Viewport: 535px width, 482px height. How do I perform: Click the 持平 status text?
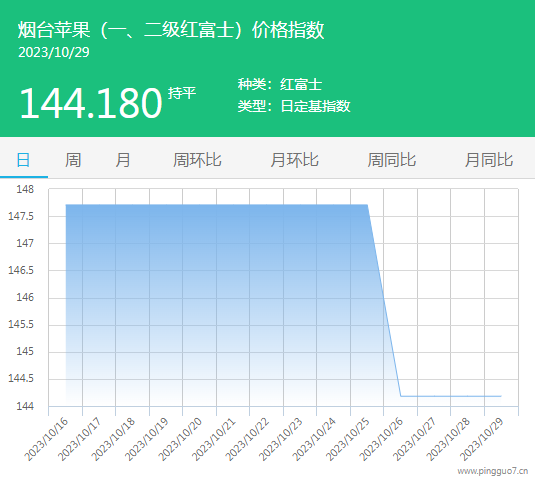pyautogui.click(x=182, y=93)
